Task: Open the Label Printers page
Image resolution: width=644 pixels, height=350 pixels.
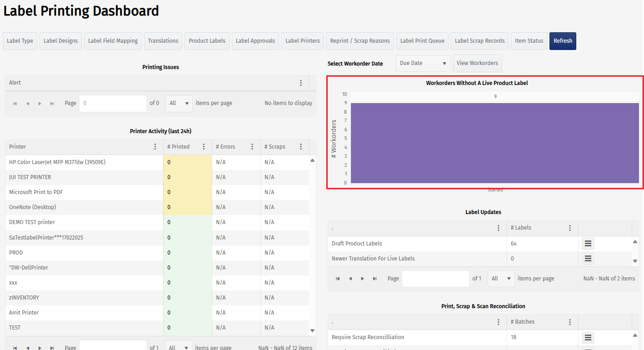Action: tap(303, 41)
